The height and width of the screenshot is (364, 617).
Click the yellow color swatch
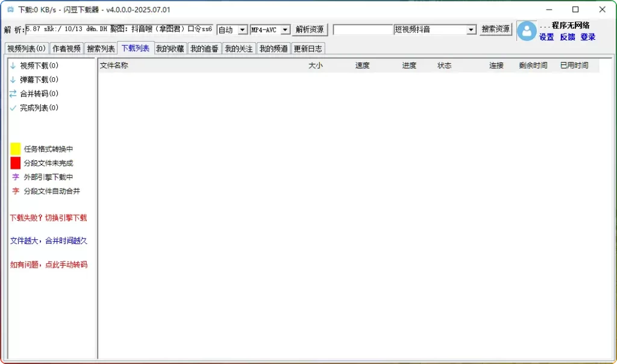point(15,149)
